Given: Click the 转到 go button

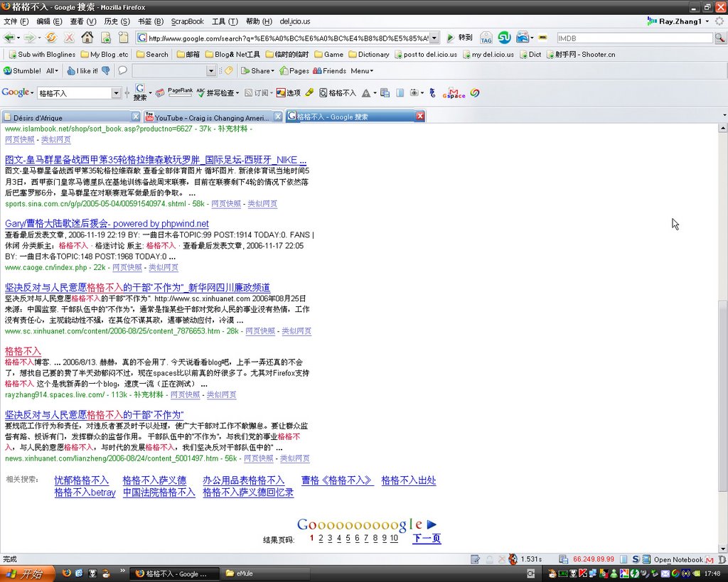Looking at the screenshot, I should click(x=460, y=38).
